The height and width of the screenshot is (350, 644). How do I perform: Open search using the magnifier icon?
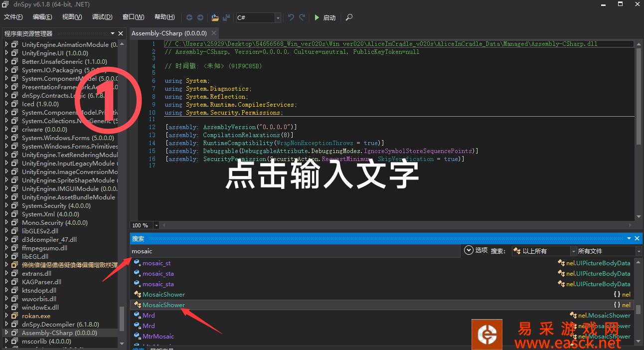coord(349,17)
